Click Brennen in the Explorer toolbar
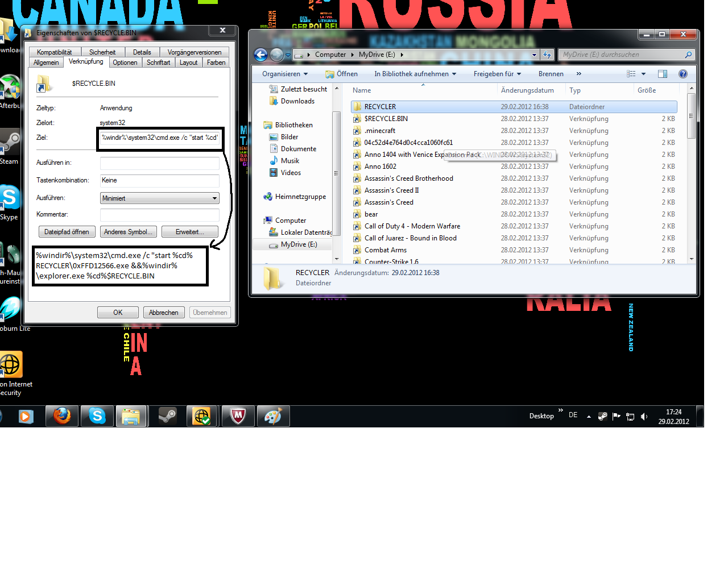This screenshot has height=582, width=728. tap(551, 74)
